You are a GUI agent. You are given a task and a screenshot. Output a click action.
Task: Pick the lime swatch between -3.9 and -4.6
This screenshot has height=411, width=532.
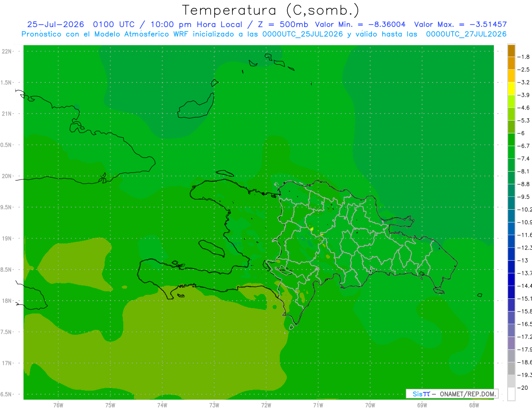[511, 102]
